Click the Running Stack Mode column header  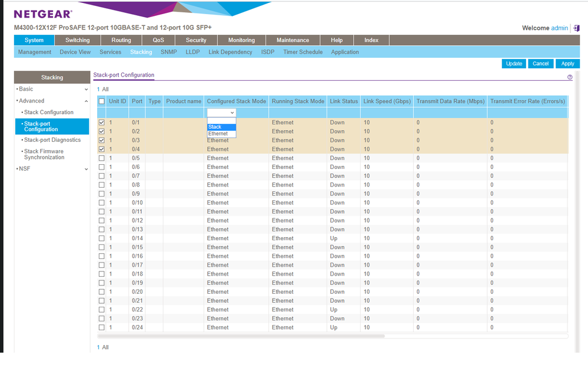click(298, 101)
